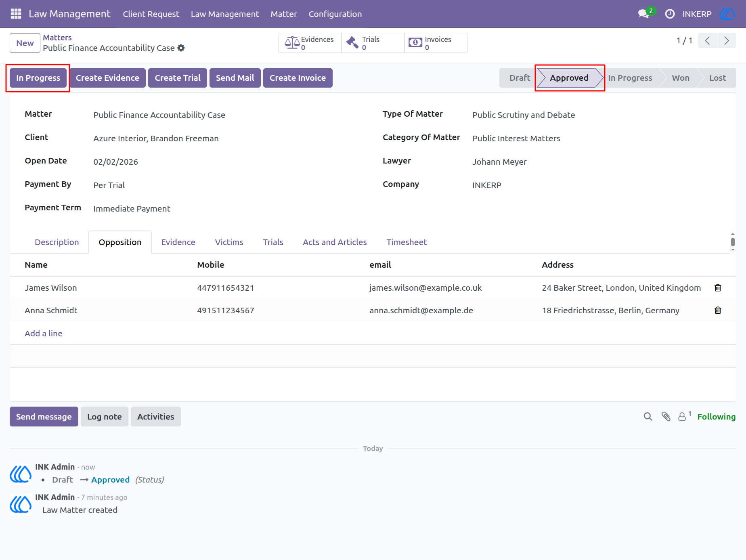Open Trials gavel smart button
Image resolution: width=746 pixels, height=560 pixels.
tap(373, 43)
